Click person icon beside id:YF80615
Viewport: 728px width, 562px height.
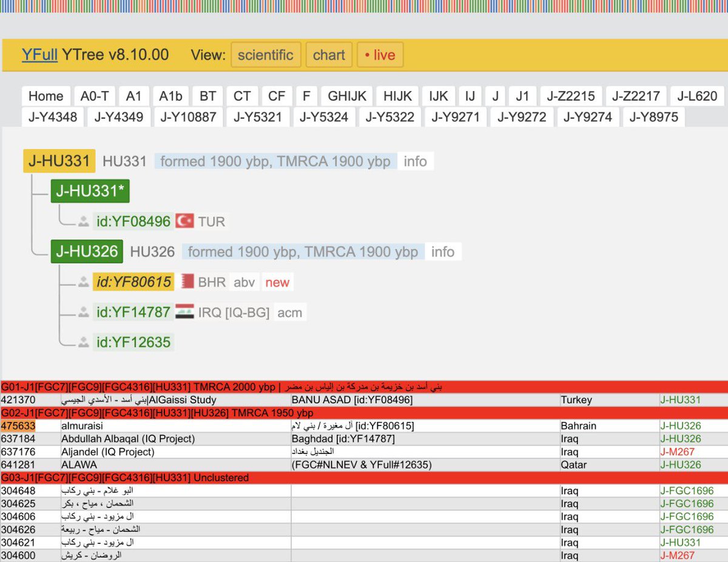84,282
